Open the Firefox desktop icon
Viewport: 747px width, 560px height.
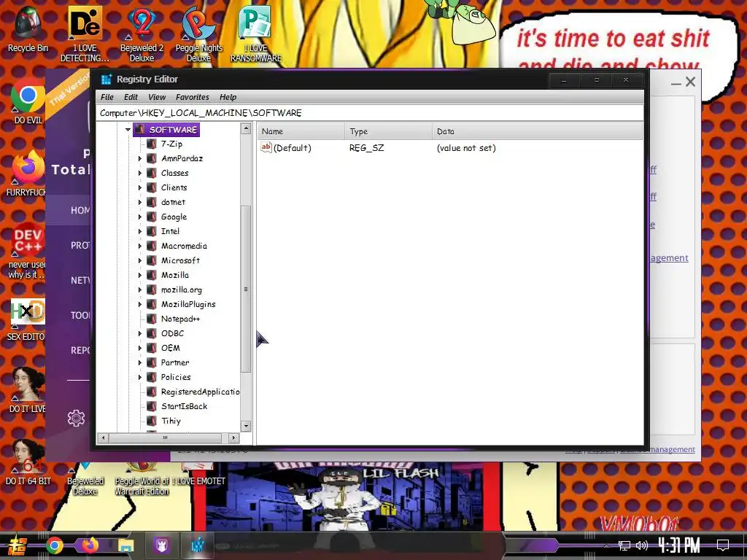coord(28,174)
